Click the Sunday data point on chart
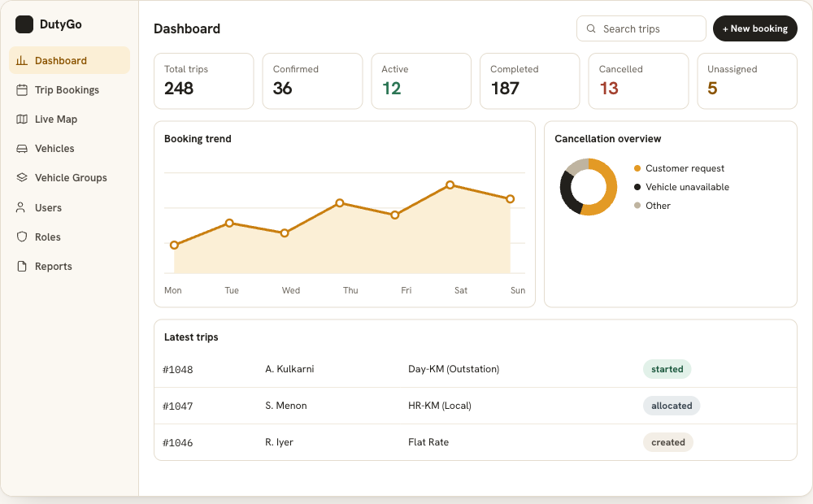 point(511,199)
